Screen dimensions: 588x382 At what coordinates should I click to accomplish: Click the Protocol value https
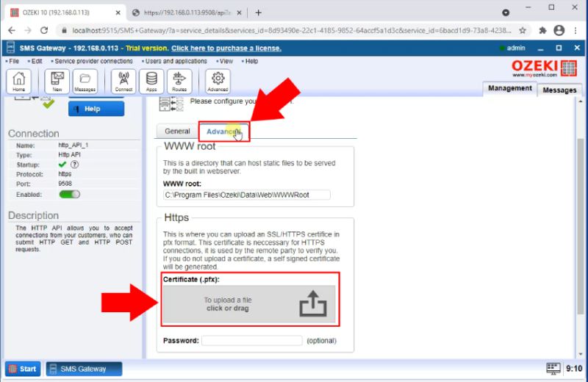[x=65, y=174]
